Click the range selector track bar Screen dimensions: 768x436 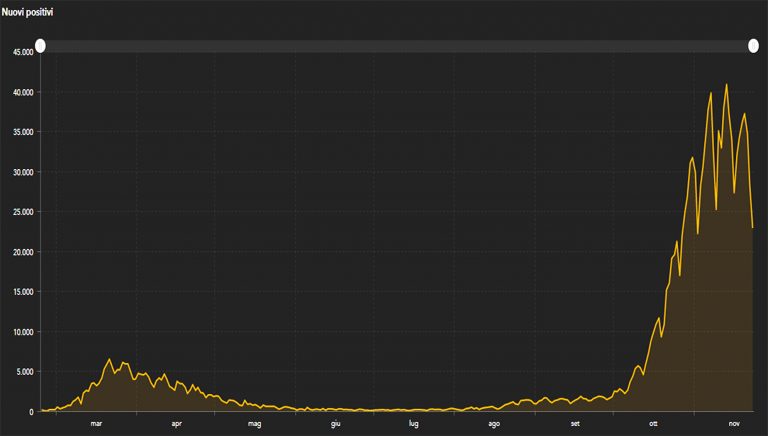click(x=397, y=46)
